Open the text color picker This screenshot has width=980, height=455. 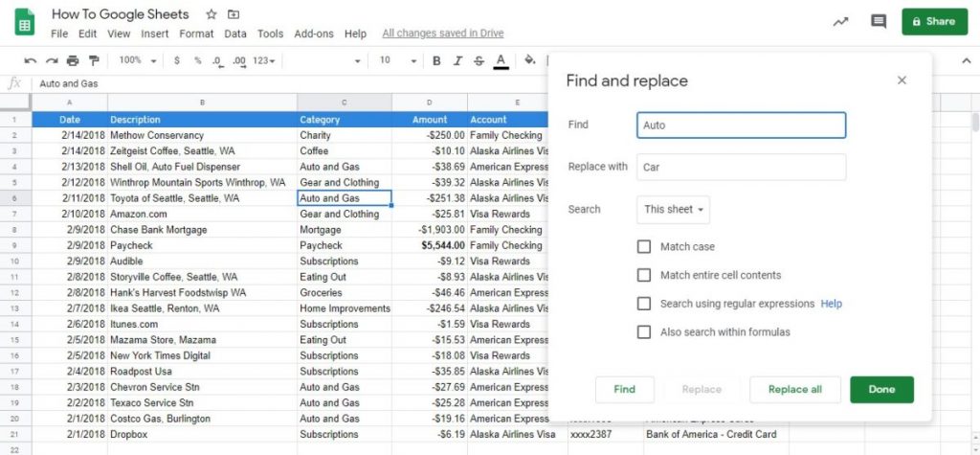(x=501, y=60)
